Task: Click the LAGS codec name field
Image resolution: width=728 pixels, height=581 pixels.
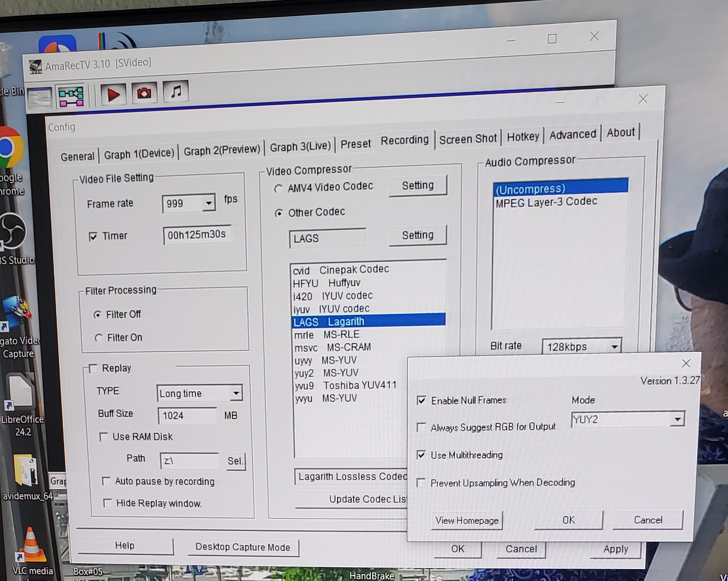Action: click(x=327, y=238)
